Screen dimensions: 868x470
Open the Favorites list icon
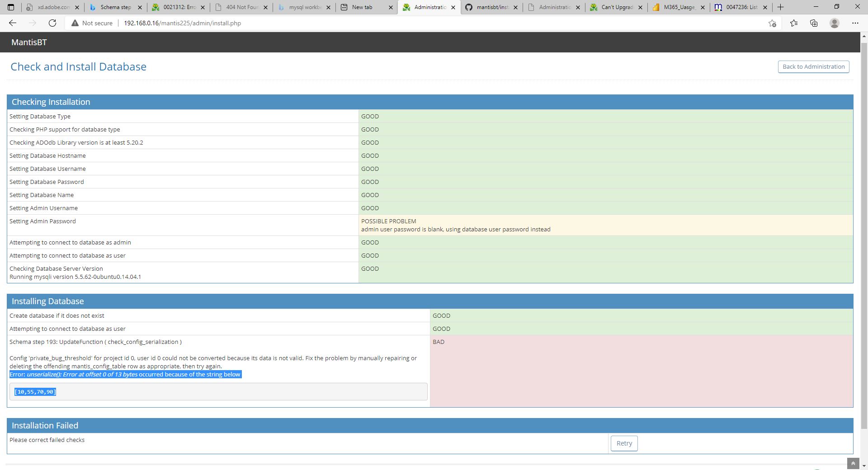[x=793, y=23]
